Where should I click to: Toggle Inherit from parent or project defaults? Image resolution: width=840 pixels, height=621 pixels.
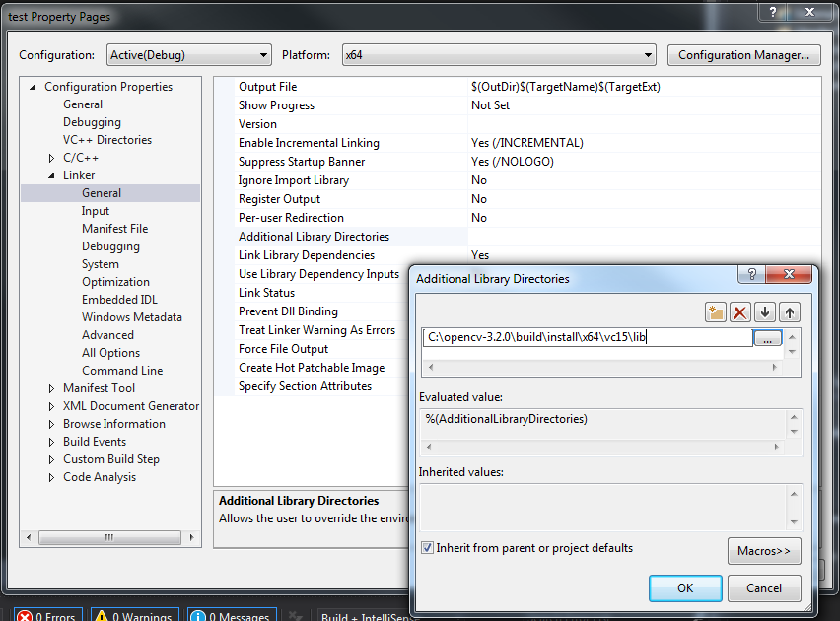427,548
